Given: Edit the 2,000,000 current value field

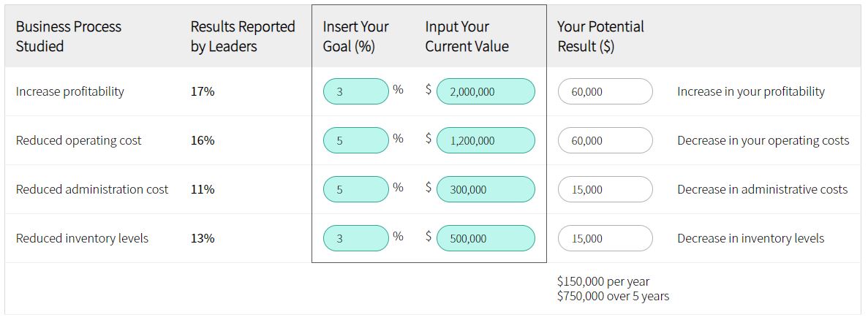Looking at the screenshot, I should tap(486, 92).
